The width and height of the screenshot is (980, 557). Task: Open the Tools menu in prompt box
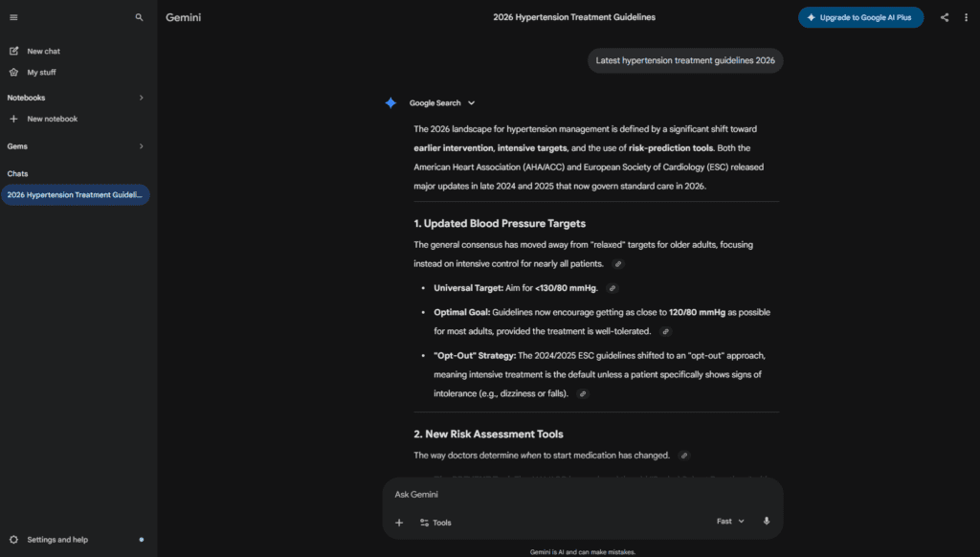click(x=435, y=523)
